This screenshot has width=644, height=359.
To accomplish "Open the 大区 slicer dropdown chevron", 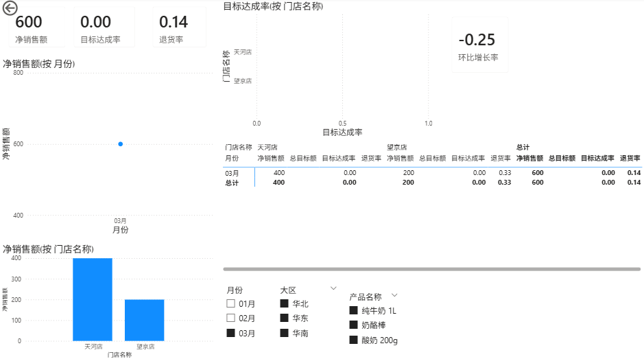I will [x=333, y=288].
